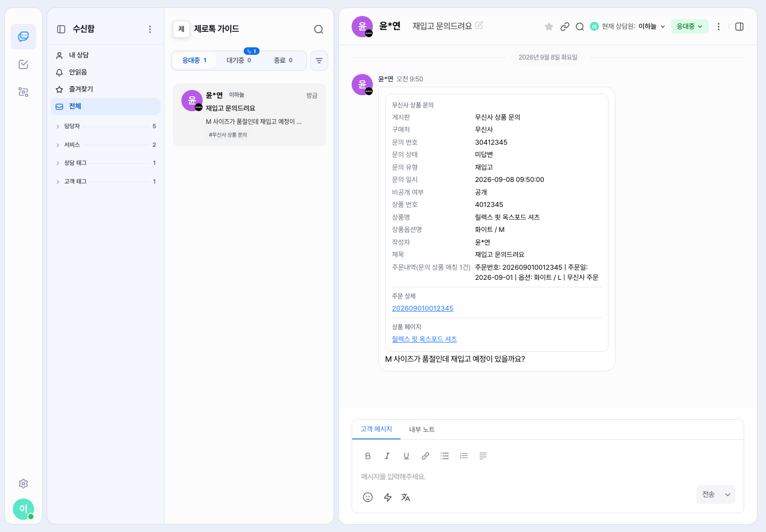This screenshot has height=532, width=766.
Task: Insert bulleted list in editor
Action: (x=445, y=456)
